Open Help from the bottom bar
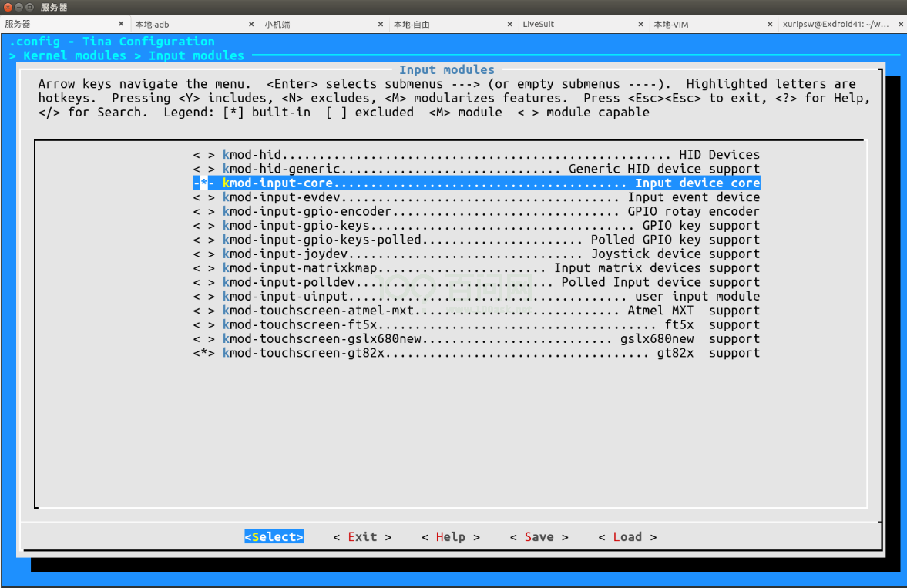Image resolution: width=907 pixels, height=588 pixels. point(450,537)
